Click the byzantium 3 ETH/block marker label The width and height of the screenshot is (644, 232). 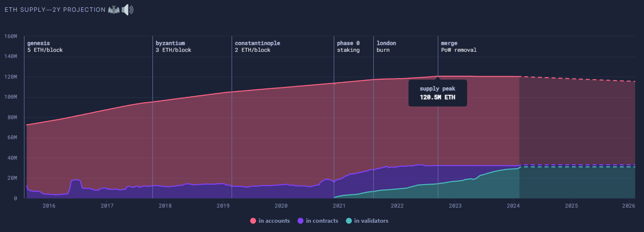coord(173,46)
